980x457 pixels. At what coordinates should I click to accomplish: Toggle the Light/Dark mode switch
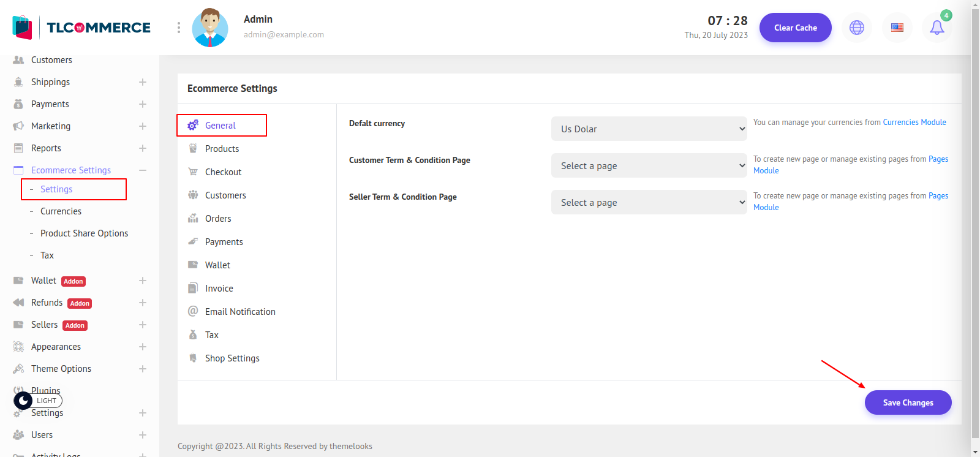[37, 401]
